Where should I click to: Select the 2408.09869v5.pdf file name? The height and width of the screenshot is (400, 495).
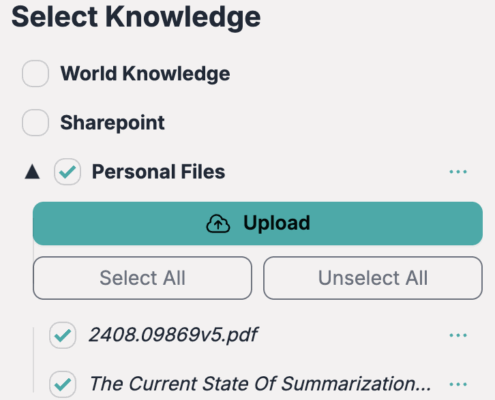pos(173,335)
